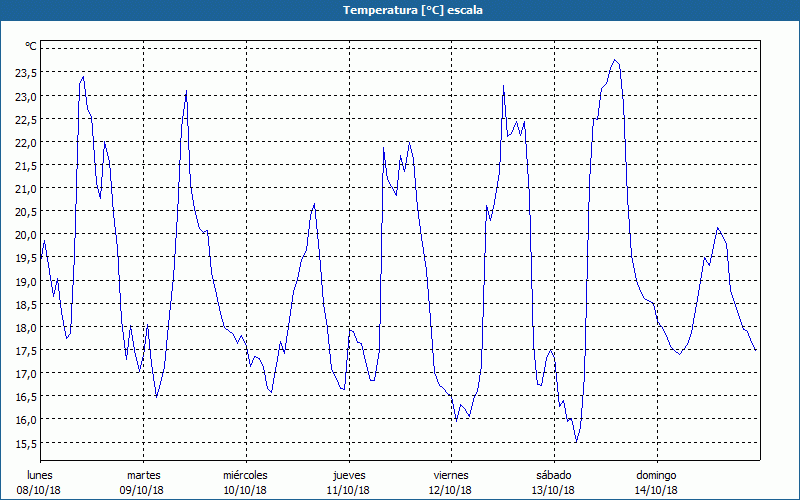The image size is (800, 500).
Task: Click the lowest curve point early sábado
Action: (x=576, y=442)
